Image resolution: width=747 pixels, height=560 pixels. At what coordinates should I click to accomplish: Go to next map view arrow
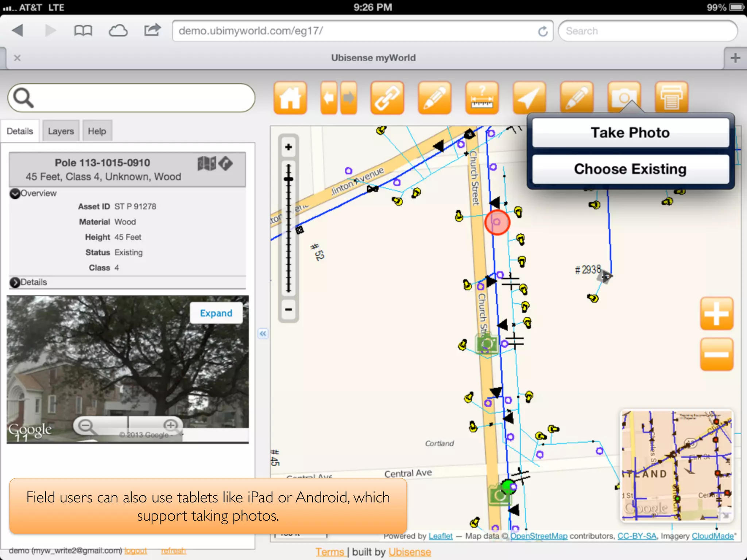coord(349,98)
